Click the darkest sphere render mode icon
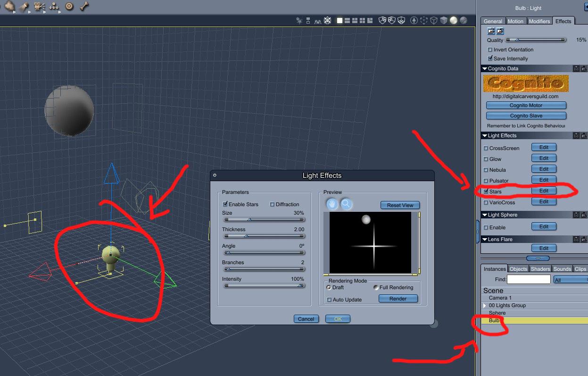The image size is (588, 376). 464,20
